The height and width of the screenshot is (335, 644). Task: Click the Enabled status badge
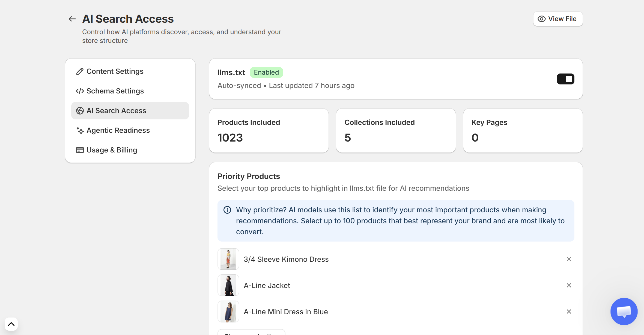pyautogui.click(x=266, y=72)
